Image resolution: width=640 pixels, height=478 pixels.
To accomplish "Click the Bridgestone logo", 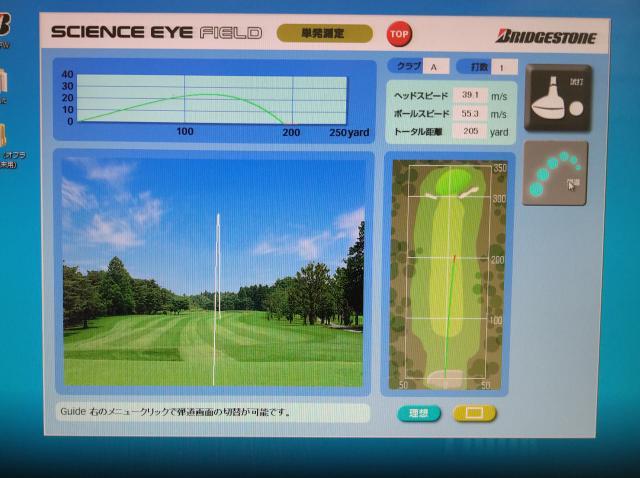I will point(546,37).
